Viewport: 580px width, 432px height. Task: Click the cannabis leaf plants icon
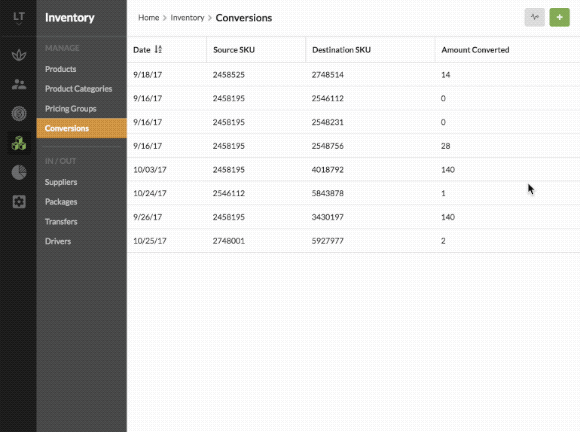tap(19, 55)
